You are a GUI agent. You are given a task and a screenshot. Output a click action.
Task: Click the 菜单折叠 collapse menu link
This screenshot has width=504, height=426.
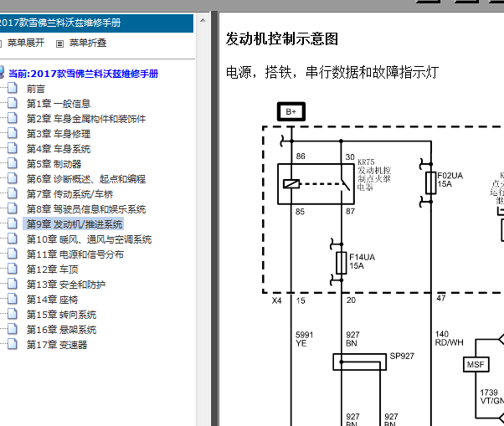(88, 43)
